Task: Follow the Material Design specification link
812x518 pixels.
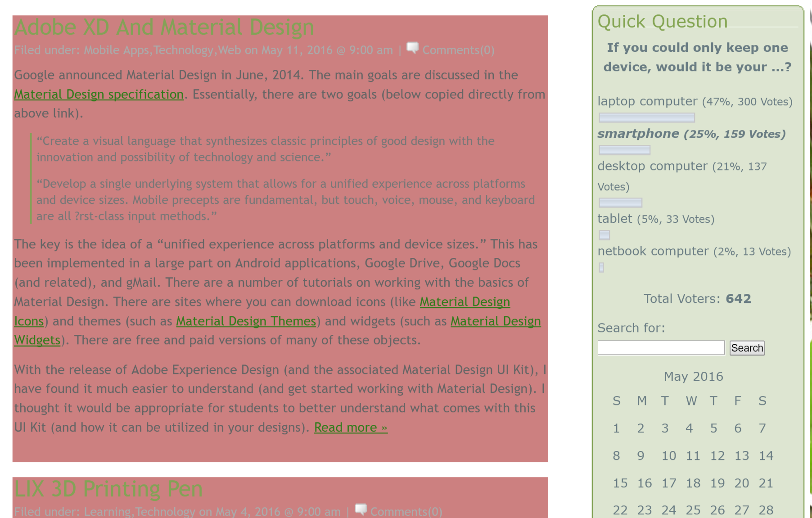Action: click(99, 95)
